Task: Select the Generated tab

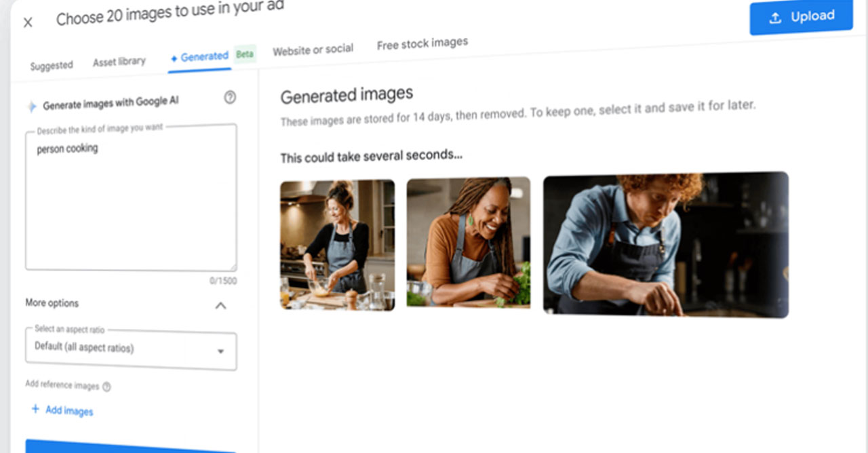Action: coord(199,57)
